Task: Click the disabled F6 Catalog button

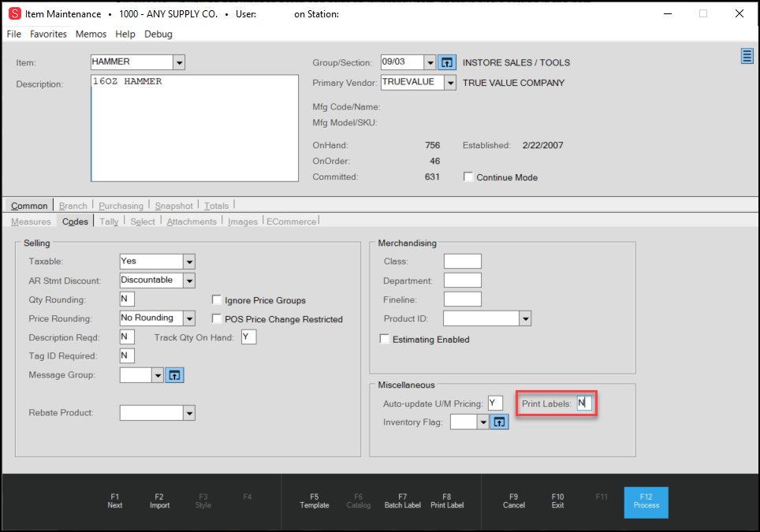Action: pos(359,501)
